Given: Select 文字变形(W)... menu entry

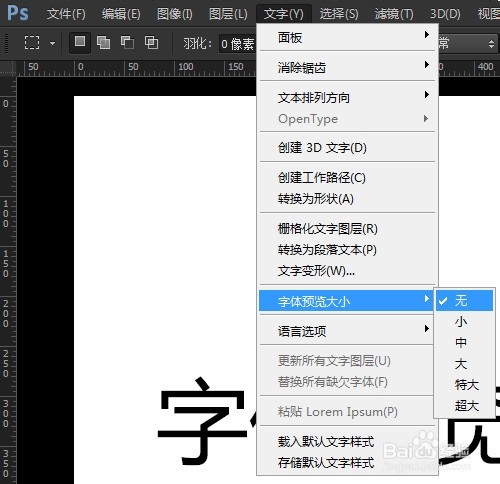Looking at the screenshot, I should pos(347,271).
